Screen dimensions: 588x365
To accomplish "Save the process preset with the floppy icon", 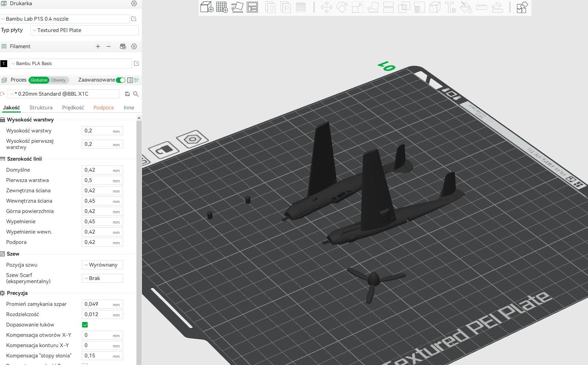I will (x=127, y=94).
